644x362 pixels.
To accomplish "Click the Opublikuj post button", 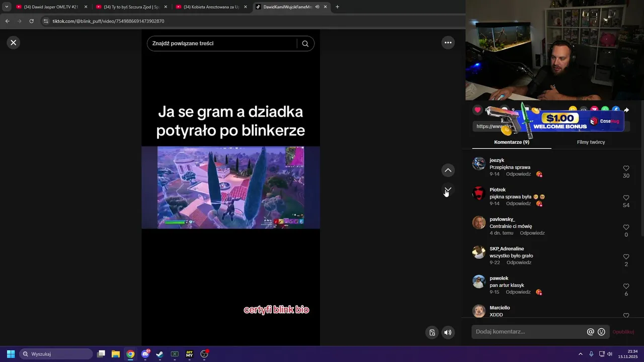I will coord(623,332).
